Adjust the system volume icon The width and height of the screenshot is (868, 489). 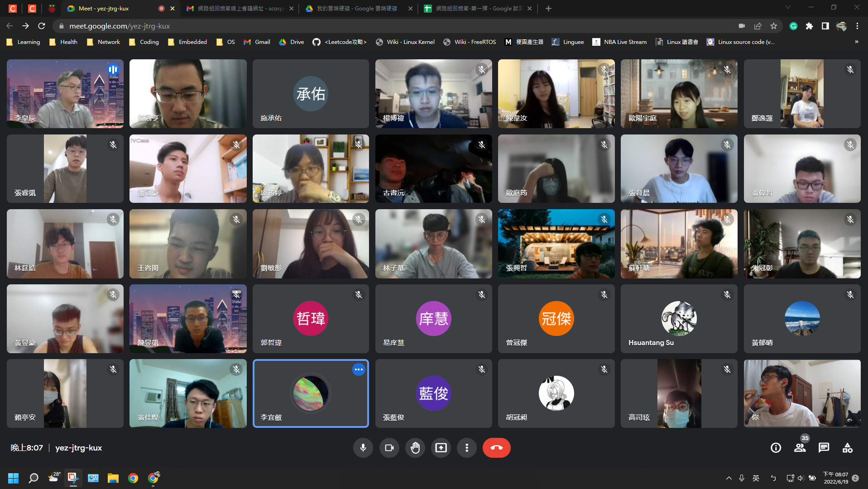[801, 478]
